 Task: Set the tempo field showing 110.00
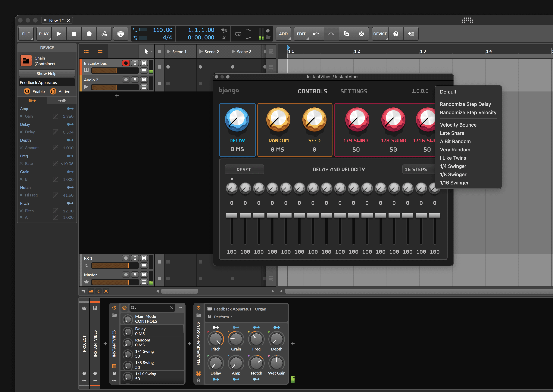pos(163,30)
